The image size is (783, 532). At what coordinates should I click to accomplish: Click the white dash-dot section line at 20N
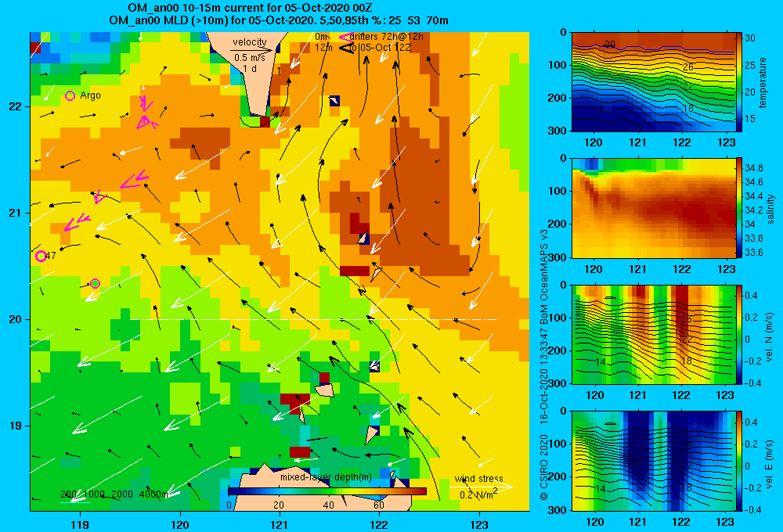(315, 319)
